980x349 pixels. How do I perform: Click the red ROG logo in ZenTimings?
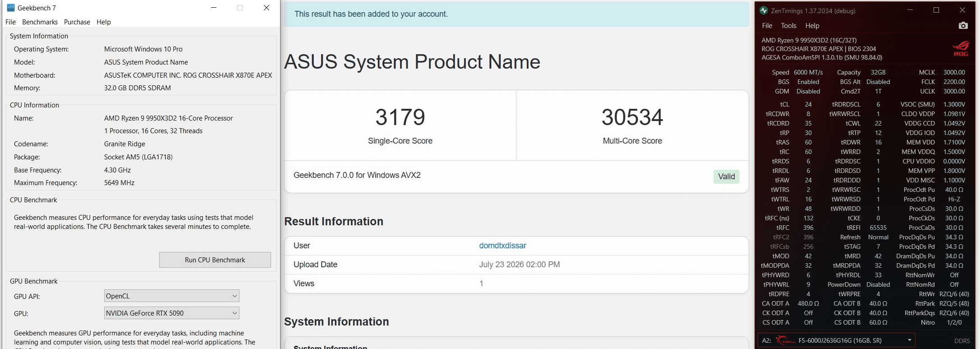[x=961, y=48]
